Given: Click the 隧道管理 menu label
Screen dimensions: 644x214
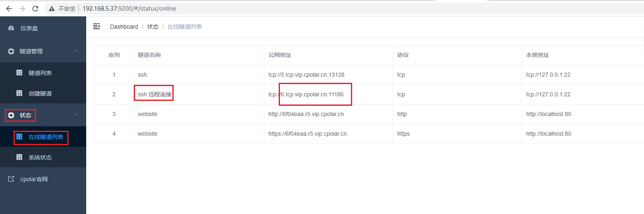Looking at the screenshot, I should [31, 51].
